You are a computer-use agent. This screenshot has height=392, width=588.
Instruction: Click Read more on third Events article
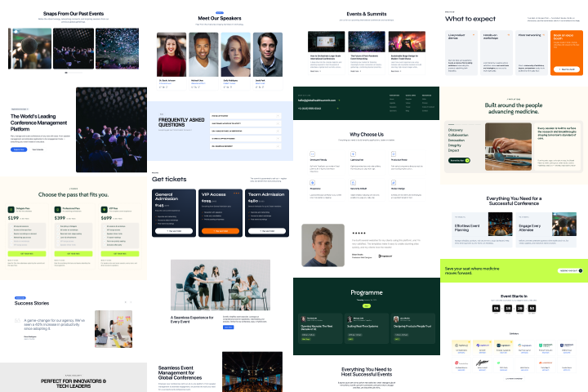point(396,71)
